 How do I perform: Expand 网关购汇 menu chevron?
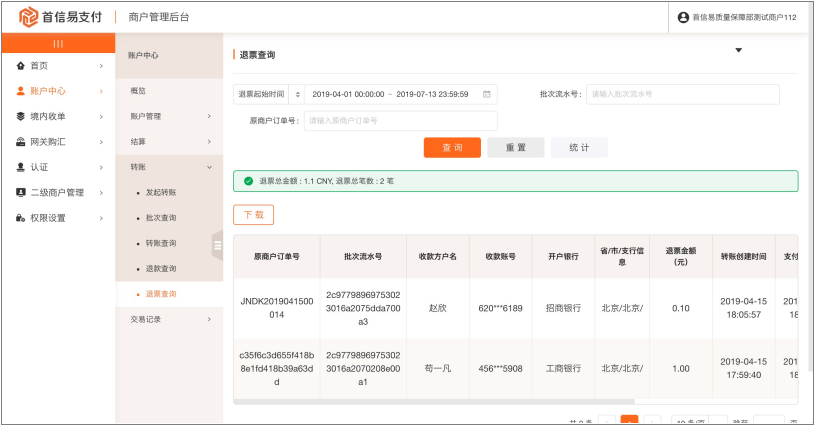(x=101, y=142)
